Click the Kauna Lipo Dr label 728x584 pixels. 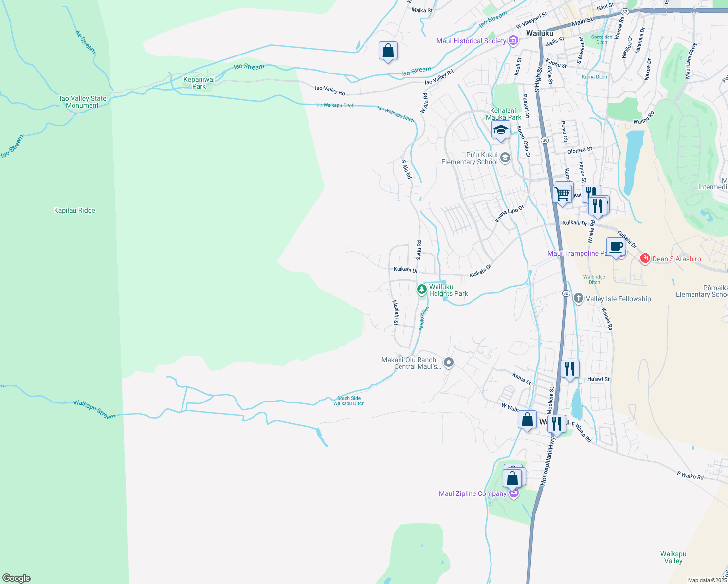click(510, 214)
